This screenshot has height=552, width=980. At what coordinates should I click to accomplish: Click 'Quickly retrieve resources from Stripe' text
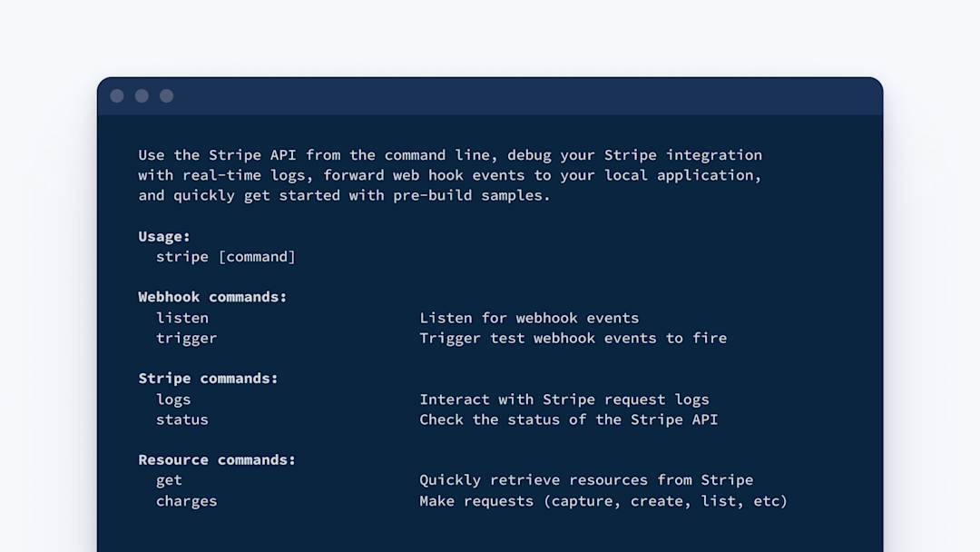click(586, 480)
